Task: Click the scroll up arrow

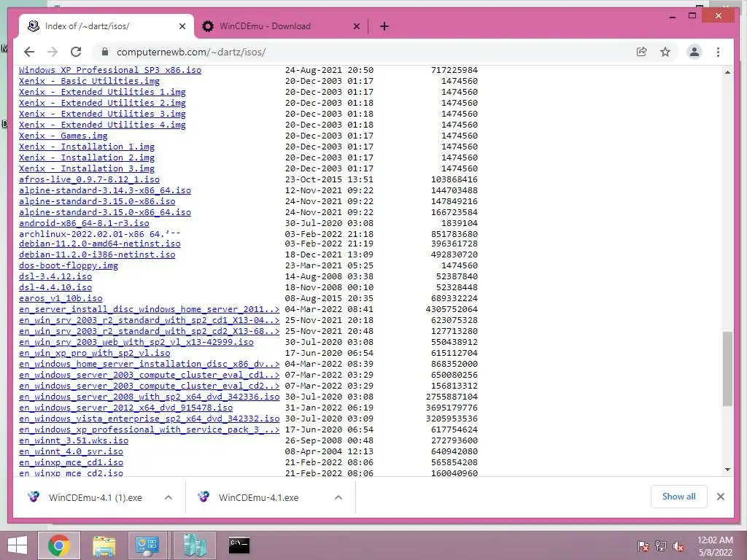Action: 727,72
